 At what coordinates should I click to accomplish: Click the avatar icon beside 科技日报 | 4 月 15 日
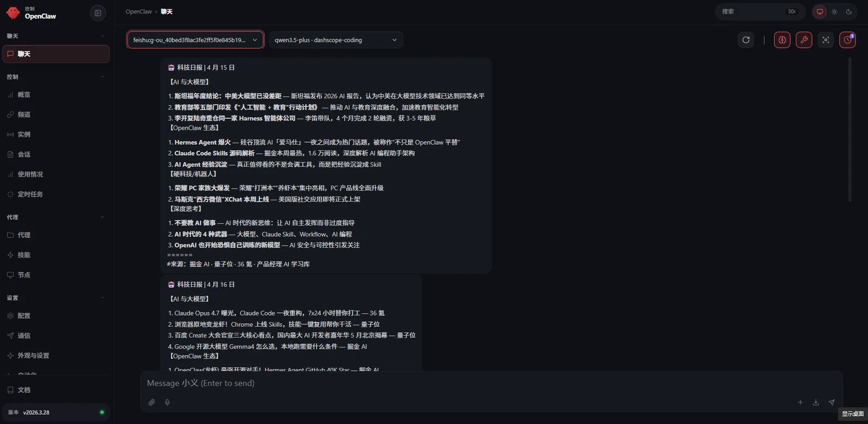pyautogui.click(x=171, y=68)
